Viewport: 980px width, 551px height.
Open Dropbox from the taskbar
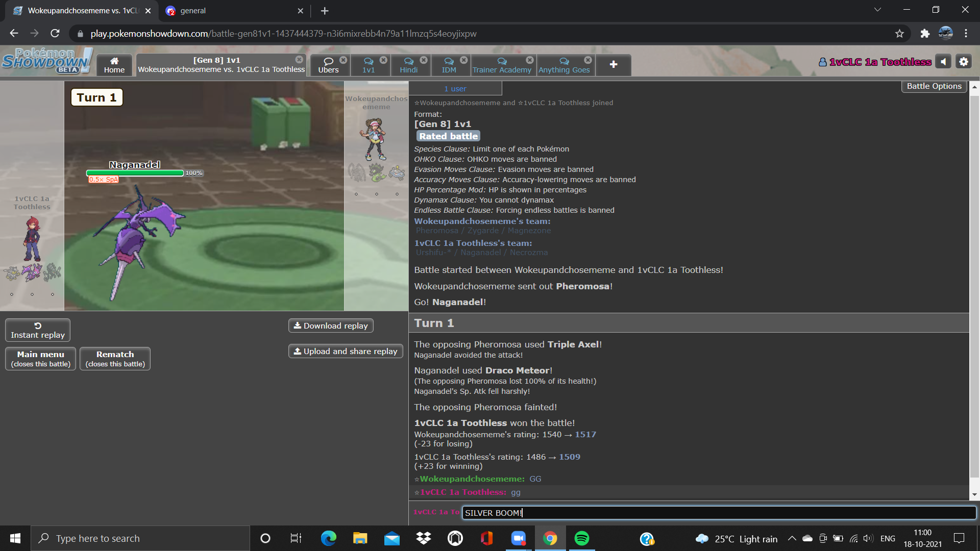423,538
